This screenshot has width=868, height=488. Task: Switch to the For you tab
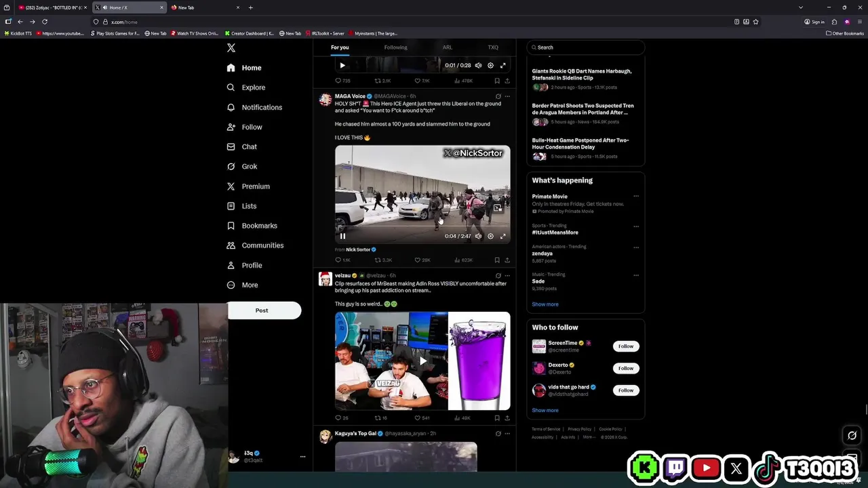pos(340,47)
